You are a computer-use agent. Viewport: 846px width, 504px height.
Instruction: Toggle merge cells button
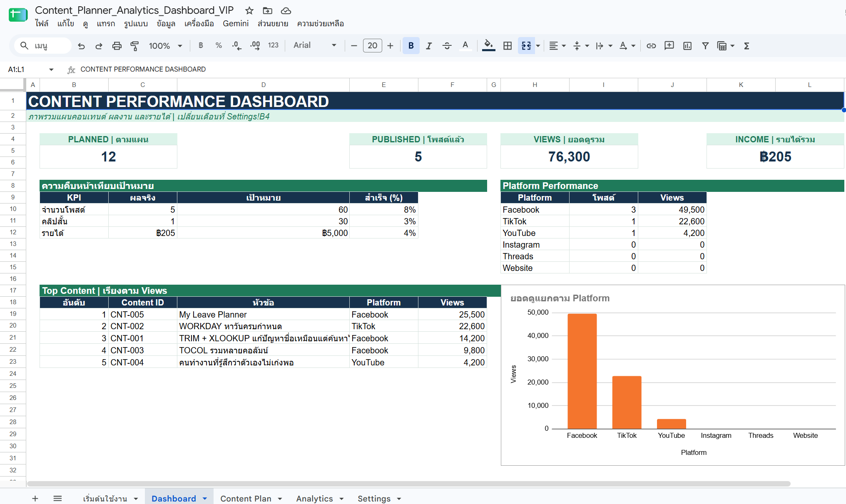pyautogui.click(x=526, y=46)
